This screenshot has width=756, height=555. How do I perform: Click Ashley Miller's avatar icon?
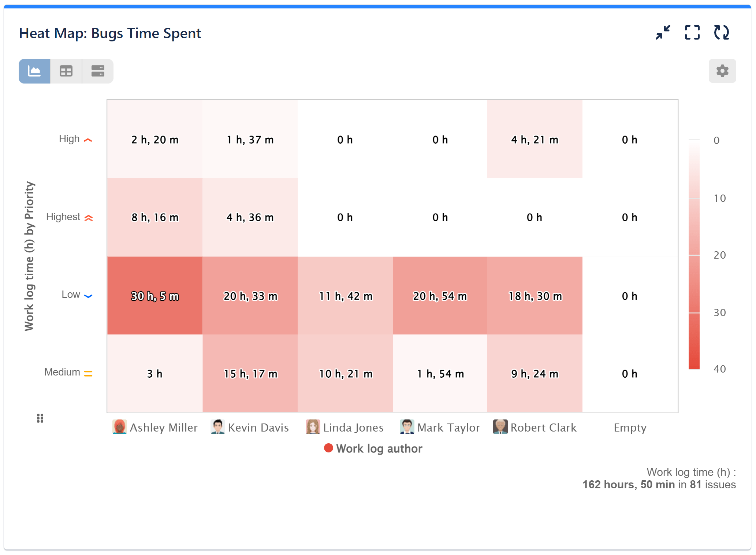tap(119, 427)
